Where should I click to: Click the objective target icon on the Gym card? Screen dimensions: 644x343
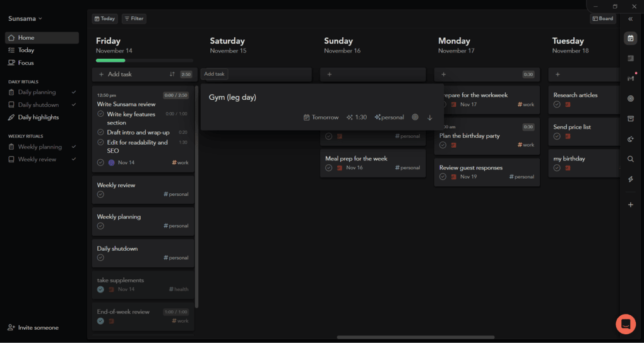point(415,117)
